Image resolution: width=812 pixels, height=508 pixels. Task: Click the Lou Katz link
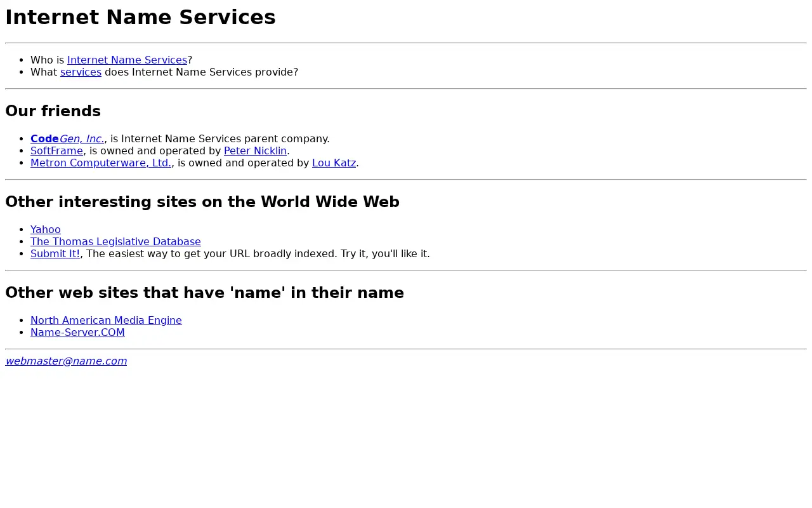tap(334, 163)
